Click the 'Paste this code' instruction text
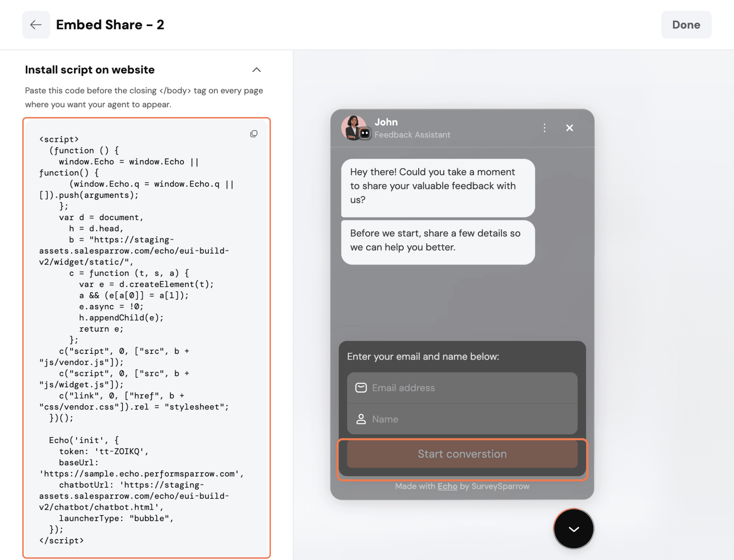Image resolution: width=734 pixels, height=560 pixels. [144, 98]
